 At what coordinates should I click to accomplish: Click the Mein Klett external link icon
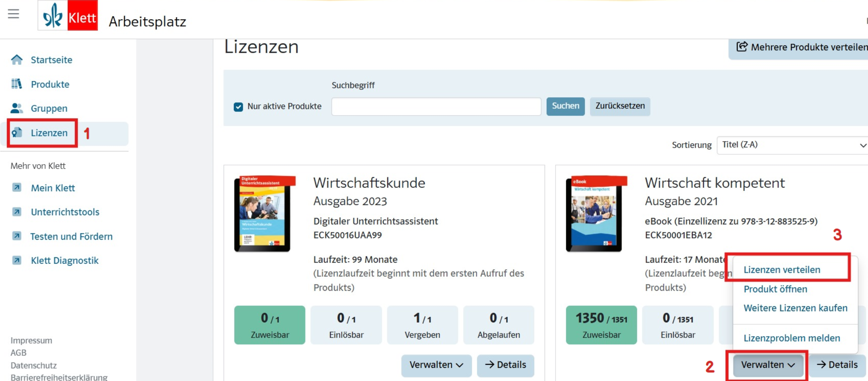point(17,187)
